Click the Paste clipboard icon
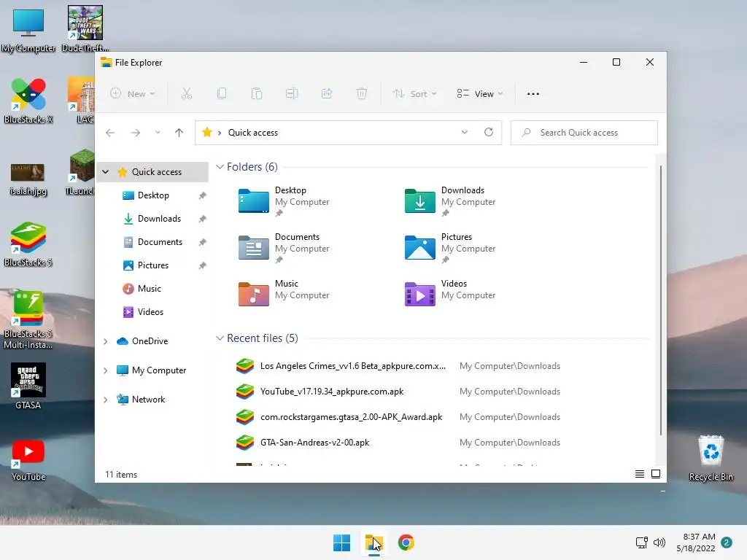The width and height of the screenshot is (747, 560). pos(256,94)
